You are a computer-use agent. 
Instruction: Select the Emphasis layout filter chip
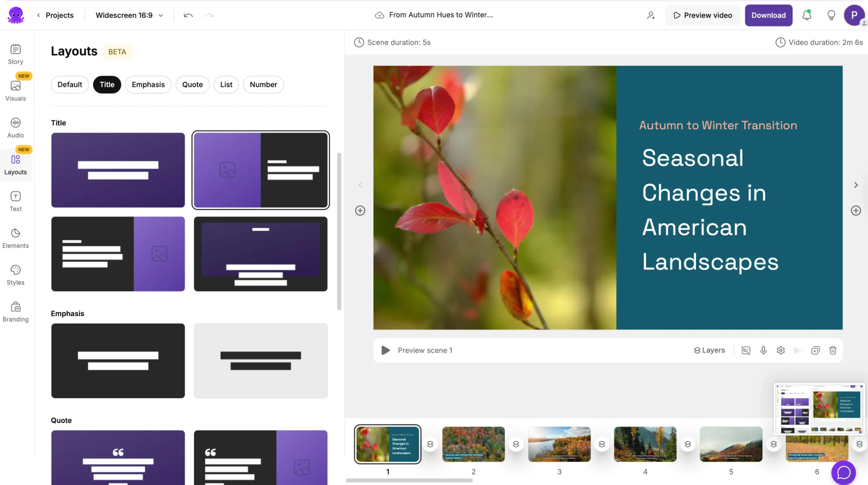148,84
